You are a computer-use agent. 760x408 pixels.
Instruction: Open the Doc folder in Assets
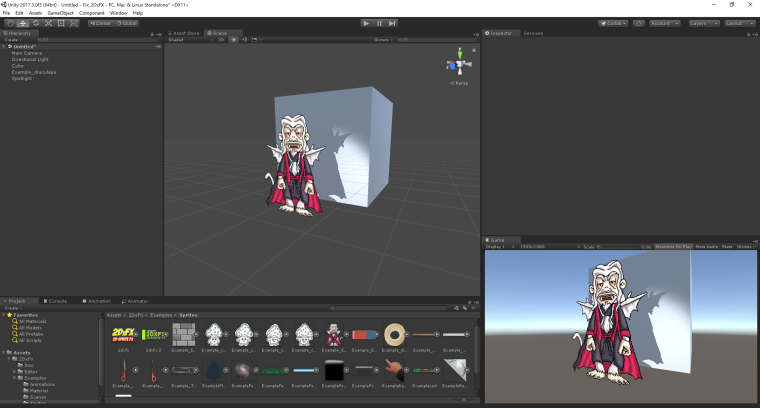(29, 365)
